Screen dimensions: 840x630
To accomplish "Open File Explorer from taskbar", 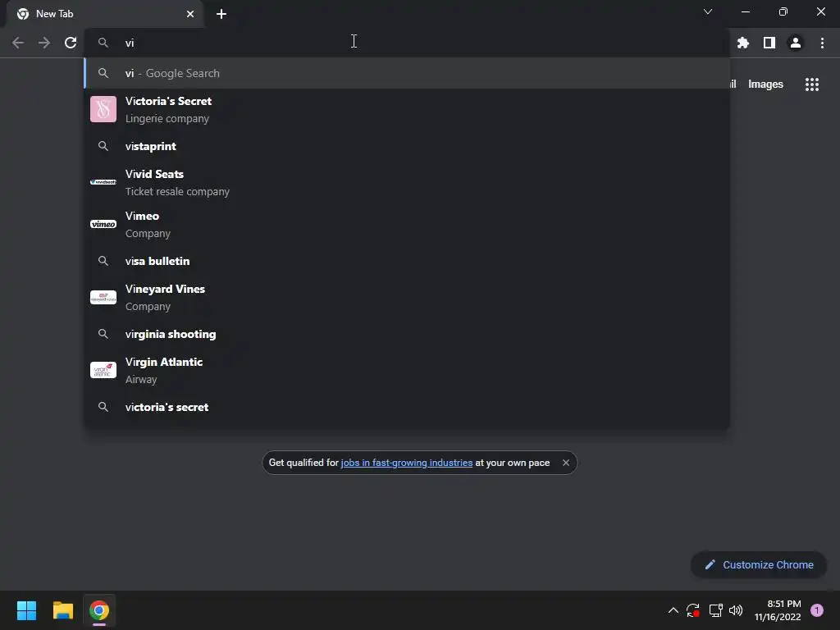I will click(x=62, y=610).
